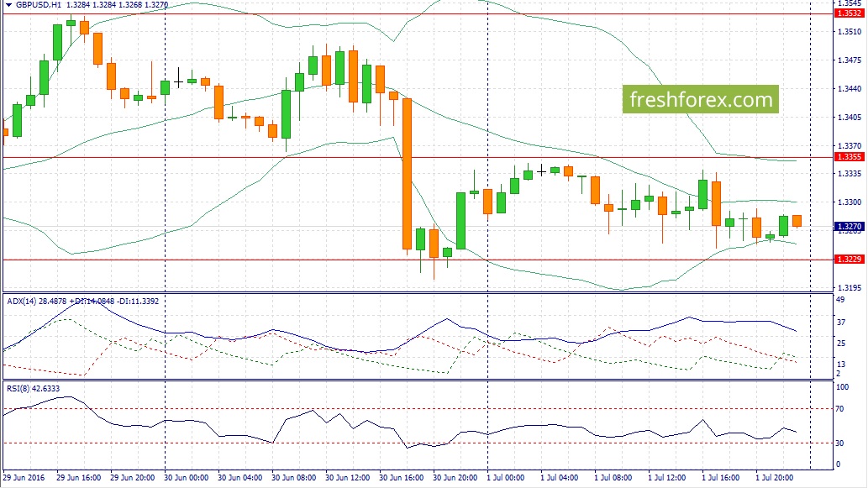Select the 1.3355 red price label

pos(850,157)
